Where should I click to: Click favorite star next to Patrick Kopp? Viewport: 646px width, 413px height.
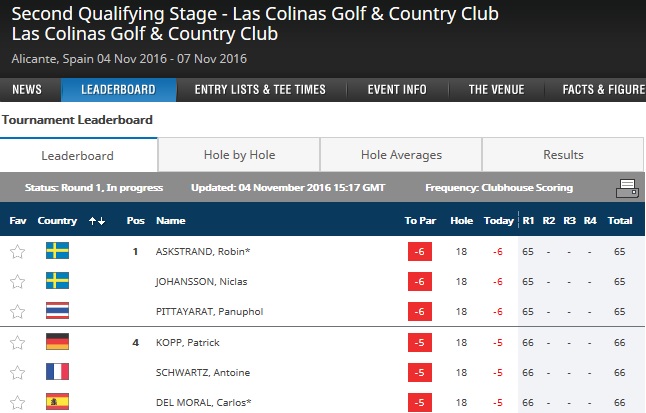click(x=17, y=343)
